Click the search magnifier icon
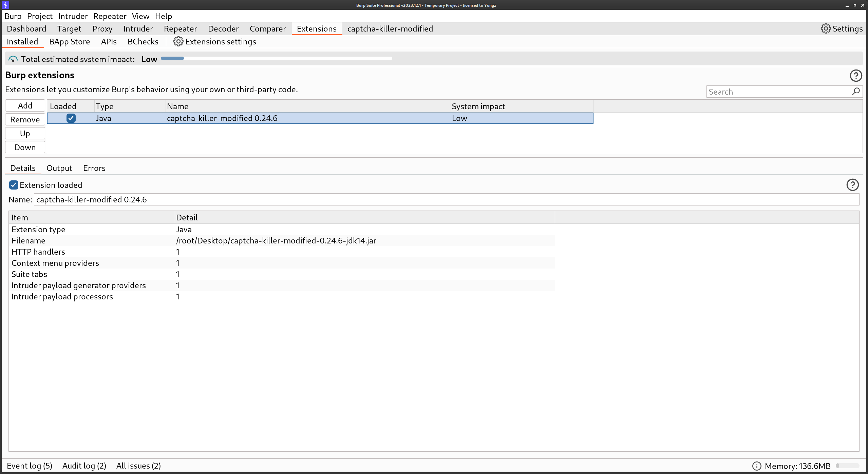This screenshot has height=474, width=868. click(856, 92)
